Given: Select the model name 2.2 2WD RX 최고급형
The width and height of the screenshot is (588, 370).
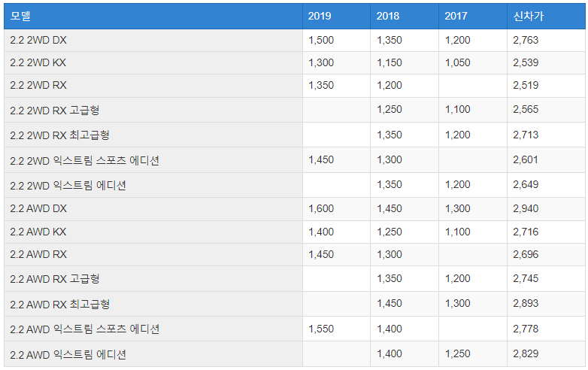Looking at the screenshot, I should coord(59,135).
